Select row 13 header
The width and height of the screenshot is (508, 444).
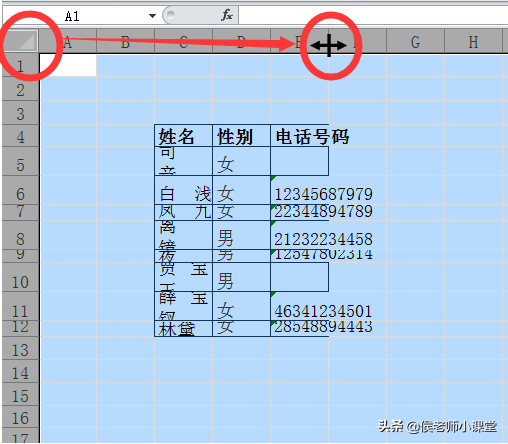coord(21,348)
